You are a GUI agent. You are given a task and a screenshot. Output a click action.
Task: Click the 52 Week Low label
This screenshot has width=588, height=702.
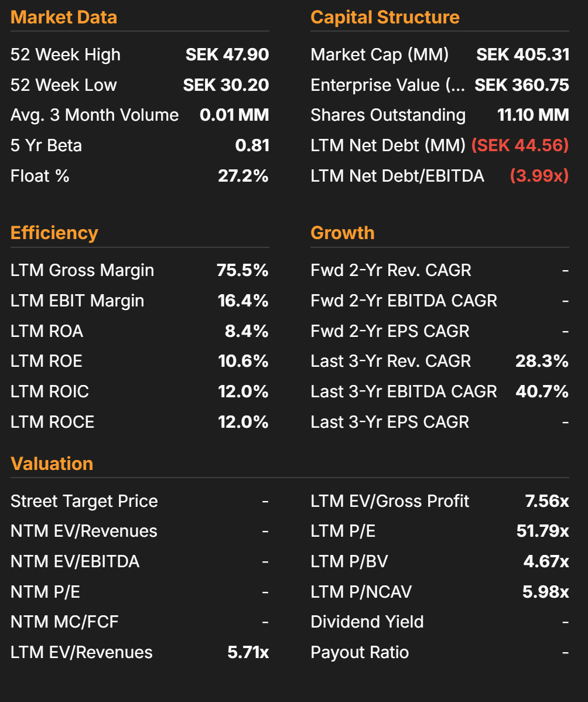[63, 85]
